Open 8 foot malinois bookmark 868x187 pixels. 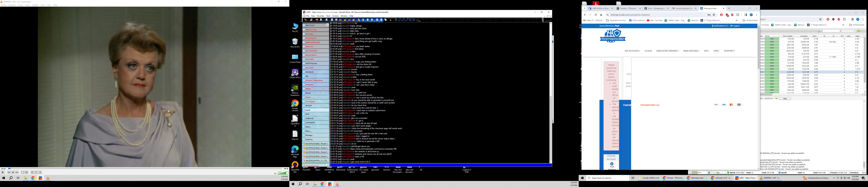[x=637, y=20]
